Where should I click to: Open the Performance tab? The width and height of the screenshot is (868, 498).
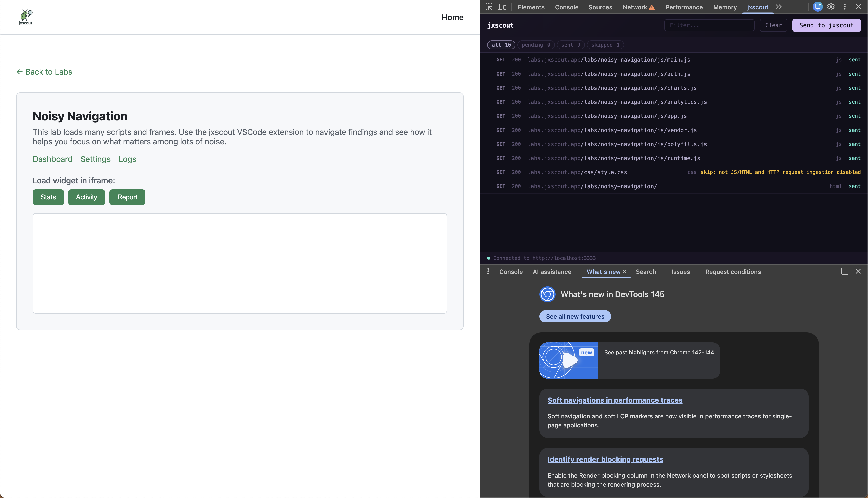(684, 7)
